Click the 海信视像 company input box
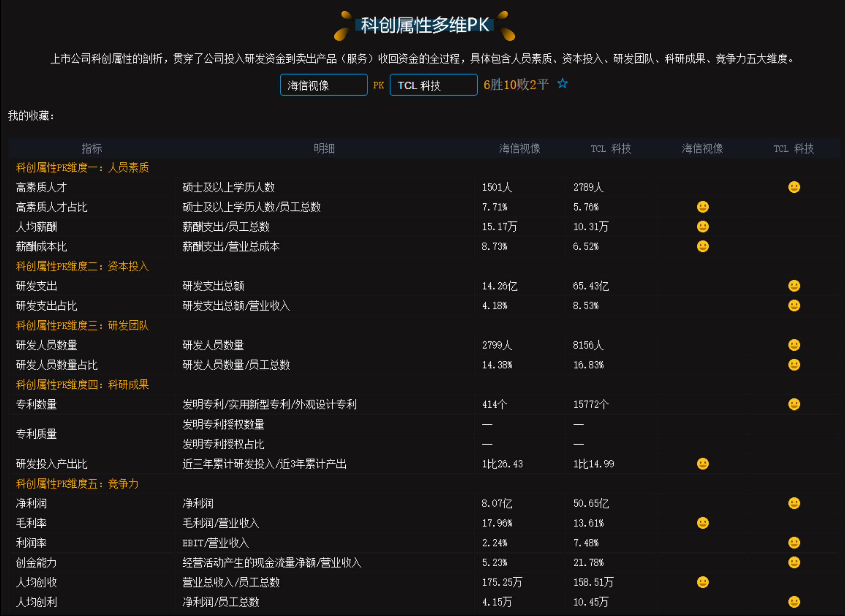 tap(323, 85)
